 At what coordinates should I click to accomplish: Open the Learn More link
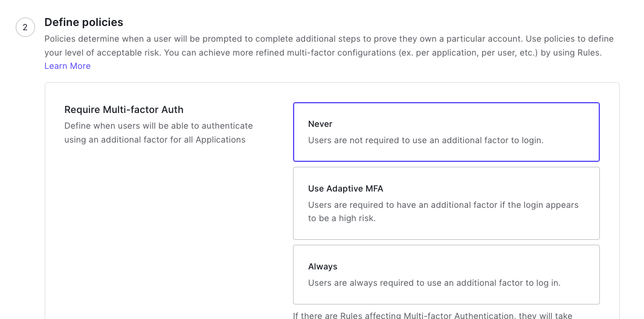coord(67,66)
